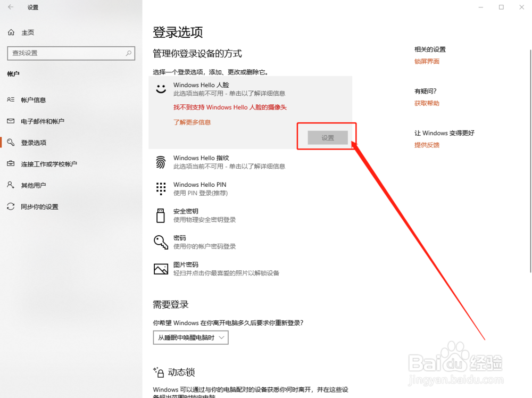532x398 pixels.
Task: Click the smiley face icon for Windows Hello 人脸
Action: point(161,89)
